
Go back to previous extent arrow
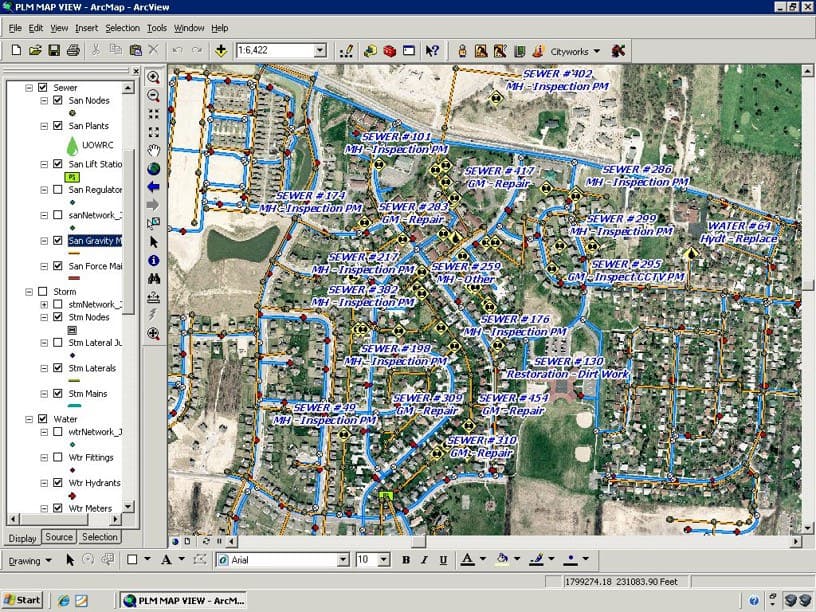coord(154,186)
